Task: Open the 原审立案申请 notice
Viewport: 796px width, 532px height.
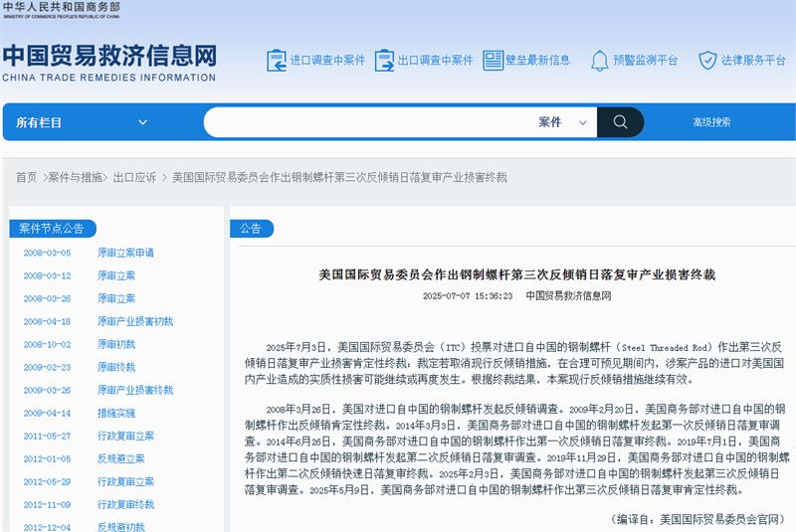Action: click(x=126, y=253)
